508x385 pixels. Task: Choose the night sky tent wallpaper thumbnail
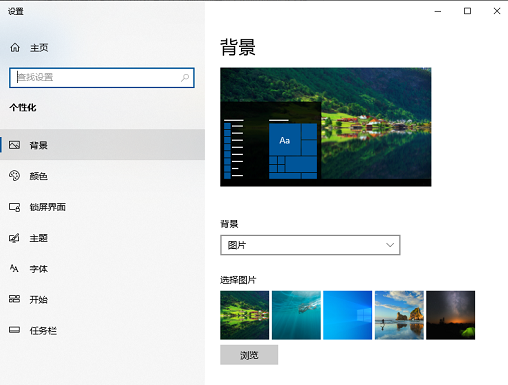(451, 315)
